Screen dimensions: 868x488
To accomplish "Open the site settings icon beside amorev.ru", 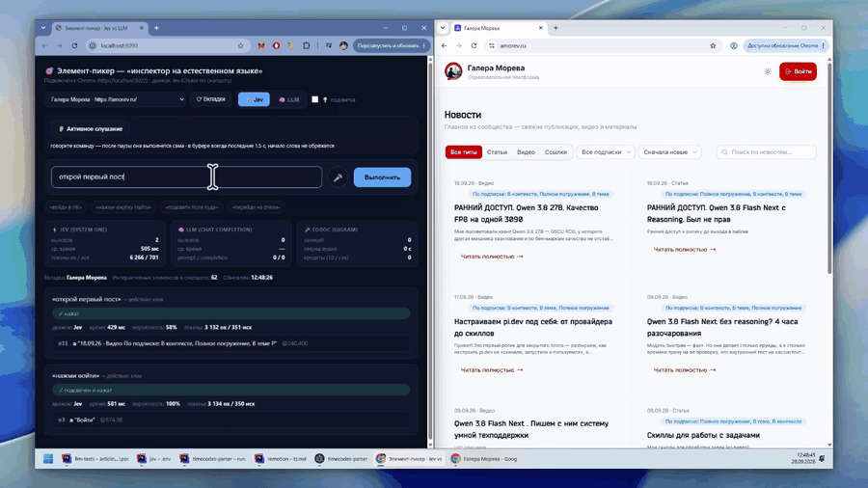I will point(492,46).
